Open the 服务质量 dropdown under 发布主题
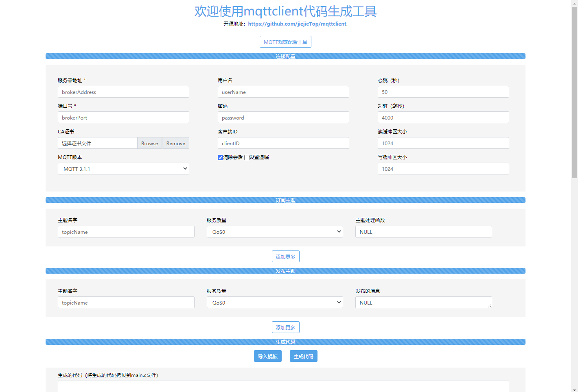This screenshot has width=578, height=392. pyautogui.click(x=275, y=302)
